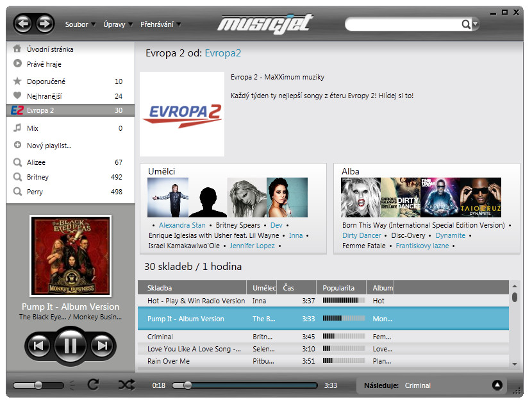The width and height of the screenshot is (532, 404).
Task: Select the track Love You Like A Love Song
Action: (x=323, y=349)
